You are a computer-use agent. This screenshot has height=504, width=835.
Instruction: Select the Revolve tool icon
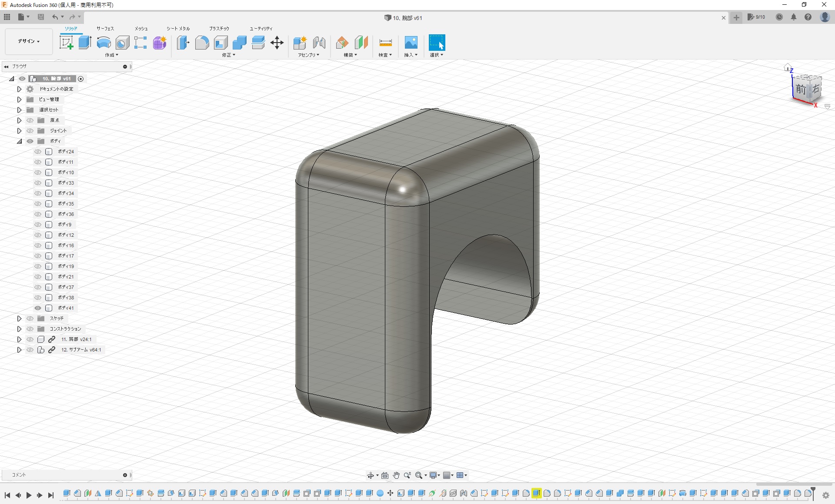(104, 43)
